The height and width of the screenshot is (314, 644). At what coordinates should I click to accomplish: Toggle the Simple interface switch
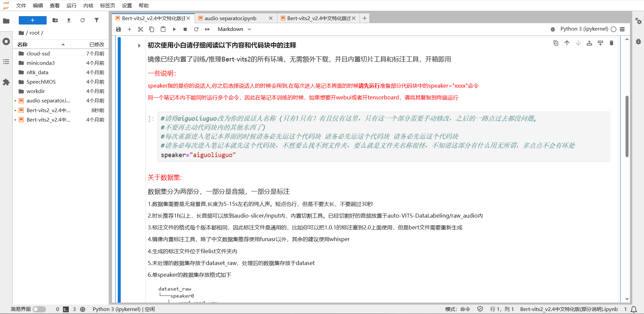40,309
